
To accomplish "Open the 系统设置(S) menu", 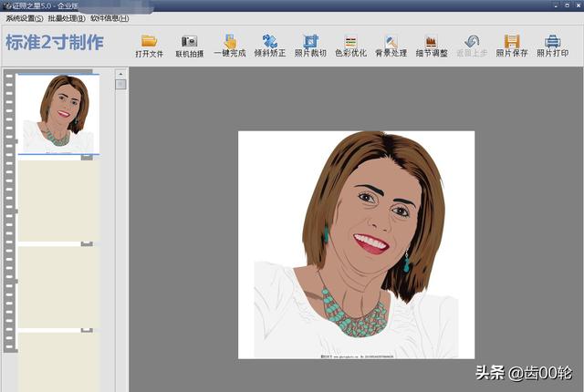I will coord(24,18).
